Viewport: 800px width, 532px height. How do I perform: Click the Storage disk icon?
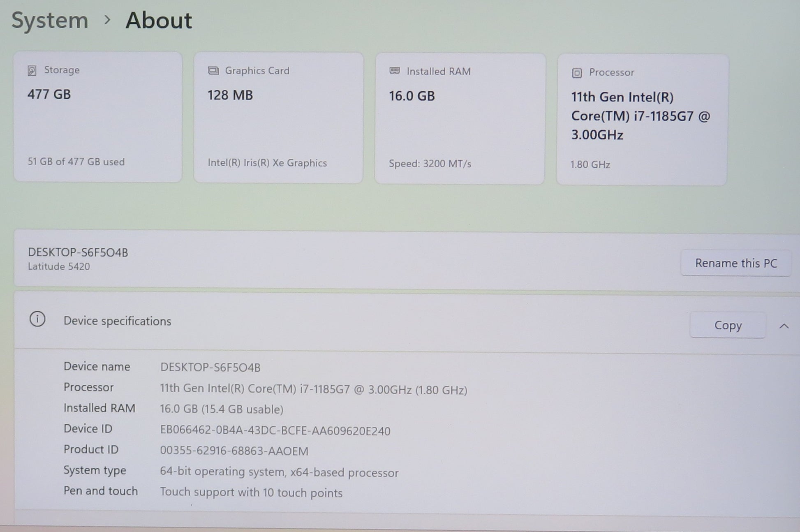pyautogui.click(x=32, y=71)
